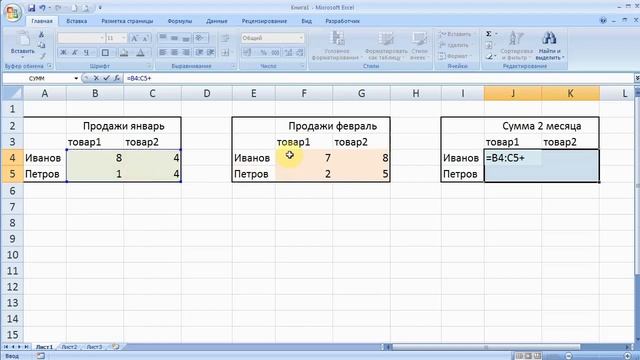640x360 pixels.
Task: Open the Cell Styles gallery
Action: [x=419, y=46]
